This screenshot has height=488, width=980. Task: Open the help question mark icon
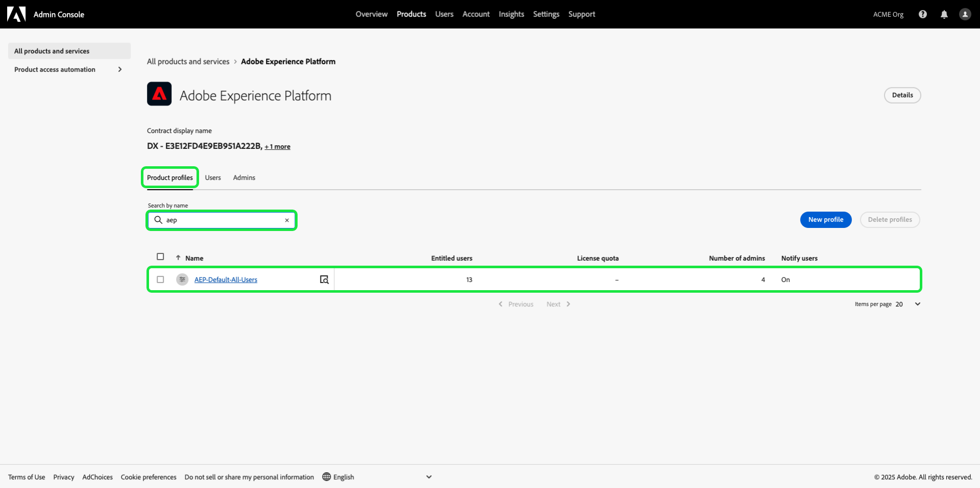(x=922, y=14)
